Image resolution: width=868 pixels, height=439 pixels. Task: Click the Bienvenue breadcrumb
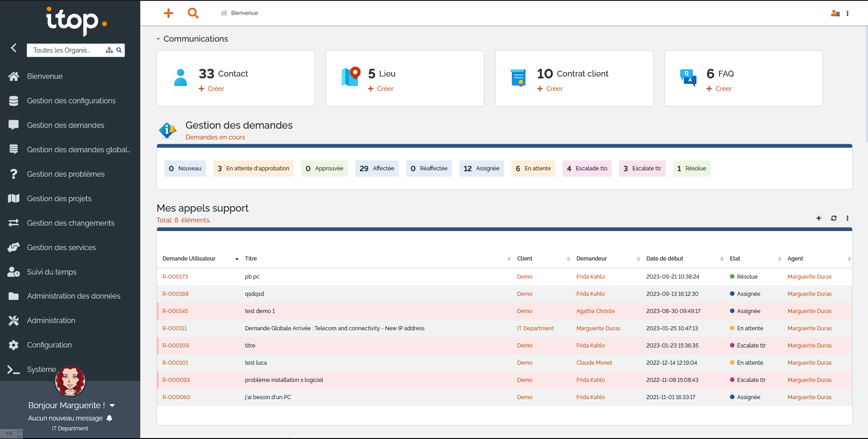click(x=244, y=13)
